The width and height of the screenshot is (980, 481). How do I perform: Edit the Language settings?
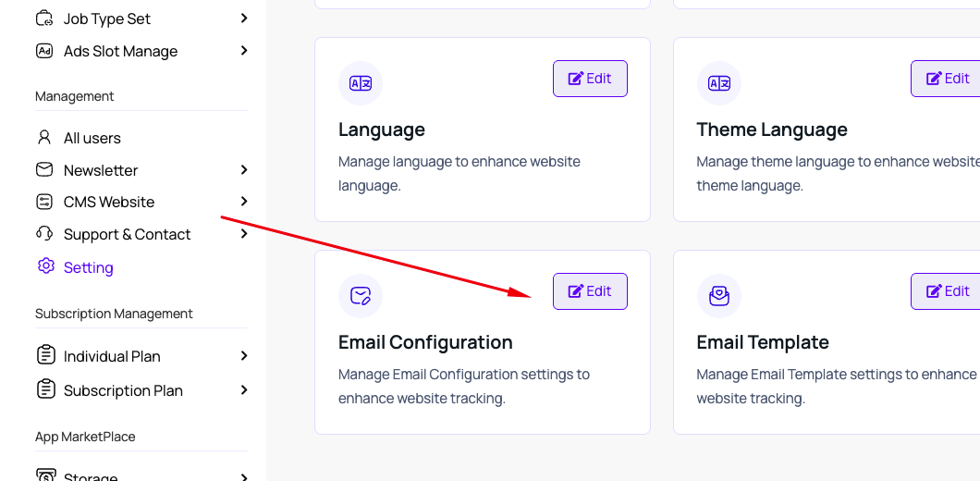(x=590, y=79)
